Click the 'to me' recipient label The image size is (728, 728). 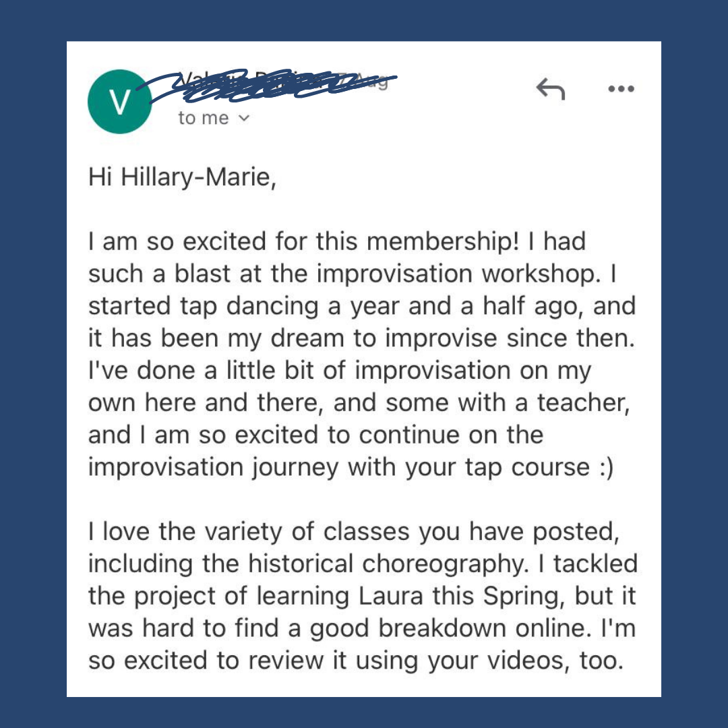204,119
